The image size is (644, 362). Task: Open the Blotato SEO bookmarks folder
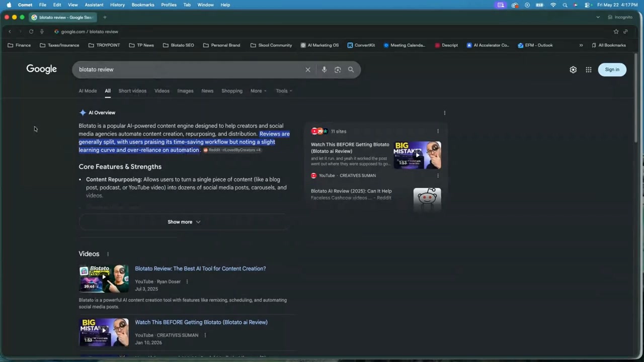tap(179, 45)
